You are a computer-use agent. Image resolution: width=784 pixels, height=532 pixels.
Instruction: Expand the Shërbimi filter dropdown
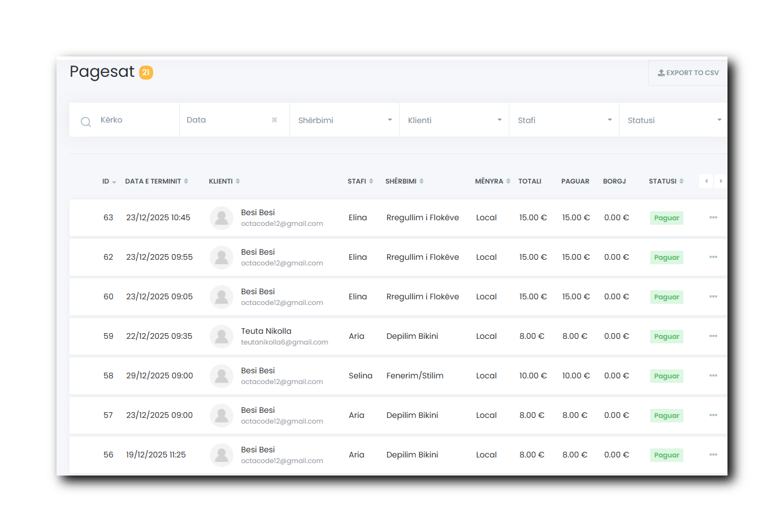pyautogui.click(x=344, y=120)
